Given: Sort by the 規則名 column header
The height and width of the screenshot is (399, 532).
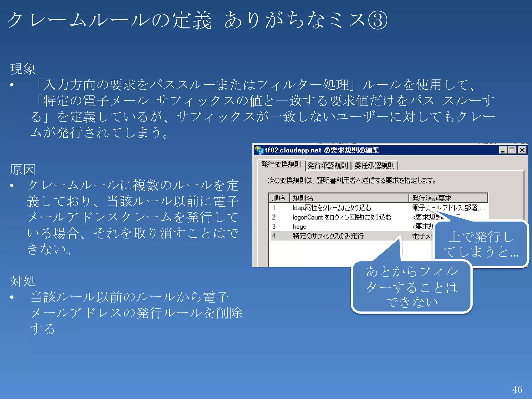Looking at the screenshot, I should point(349,198).
